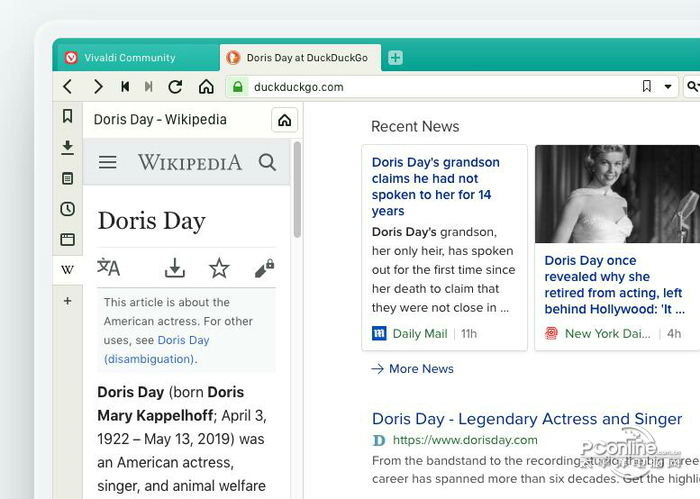Click Wikipedia language translate icon
This screenshot has height=499, width=700.
click(108, 267)
